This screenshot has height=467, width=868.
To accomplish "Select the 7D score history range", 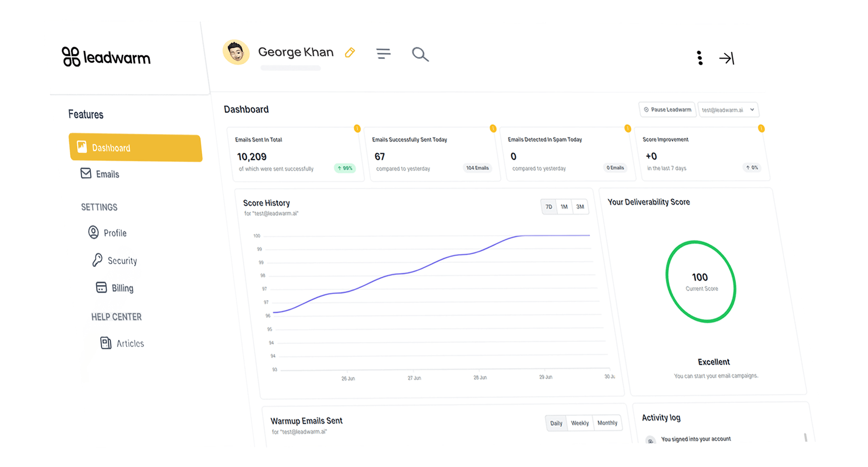I will click(549, 207).
